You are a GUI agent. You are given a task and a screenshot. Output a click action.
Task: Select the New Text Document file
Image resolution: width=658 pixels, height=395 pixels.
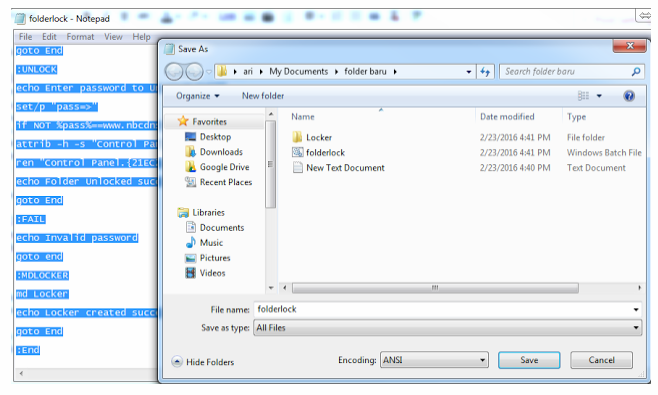tap(345, 168)
